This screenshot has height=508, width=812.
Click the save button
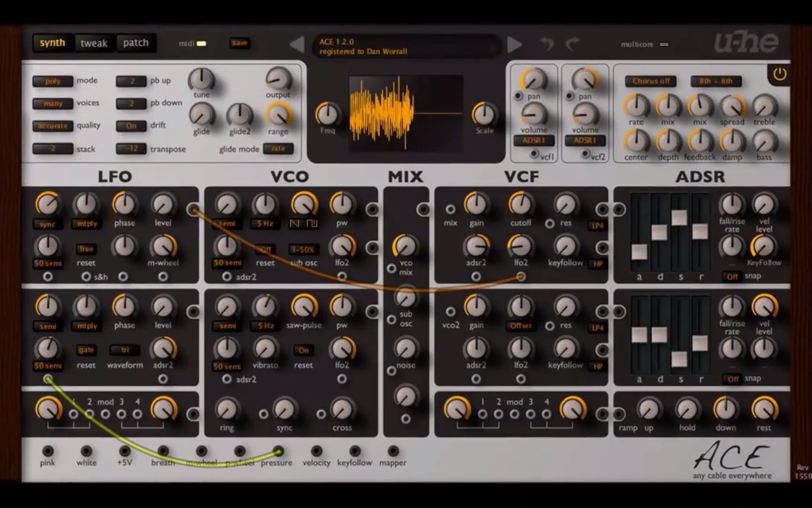[239, 42]
